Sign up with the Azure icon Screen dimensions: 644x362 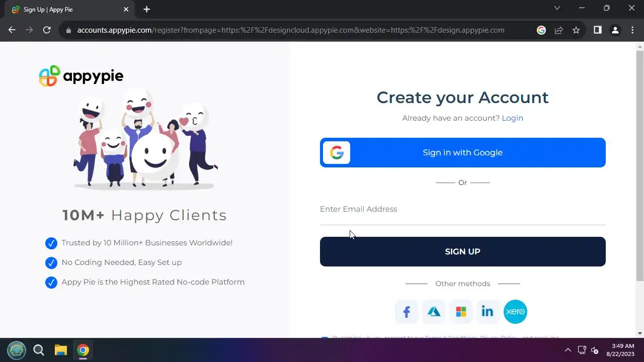434,312
